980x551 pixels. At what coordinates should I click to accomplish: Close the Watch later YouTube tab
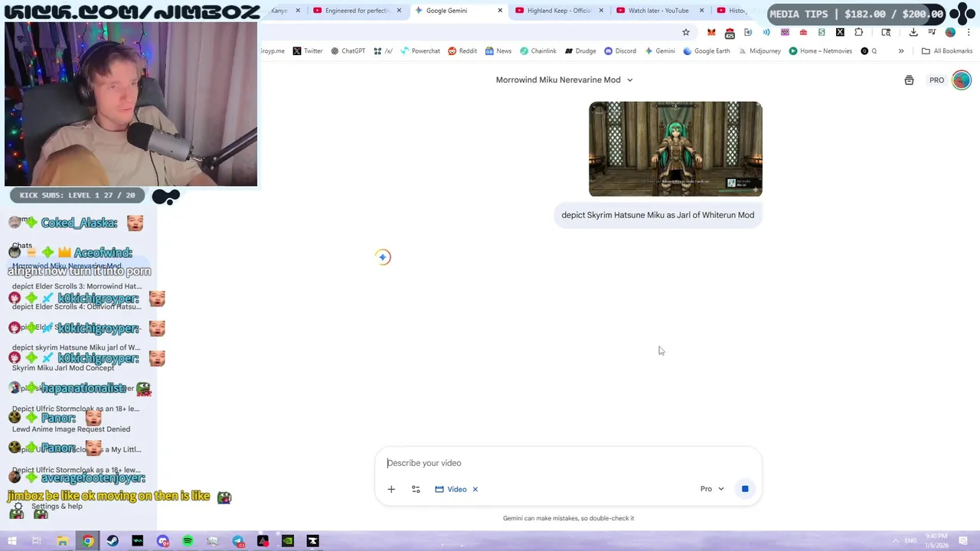click(702, 11)
